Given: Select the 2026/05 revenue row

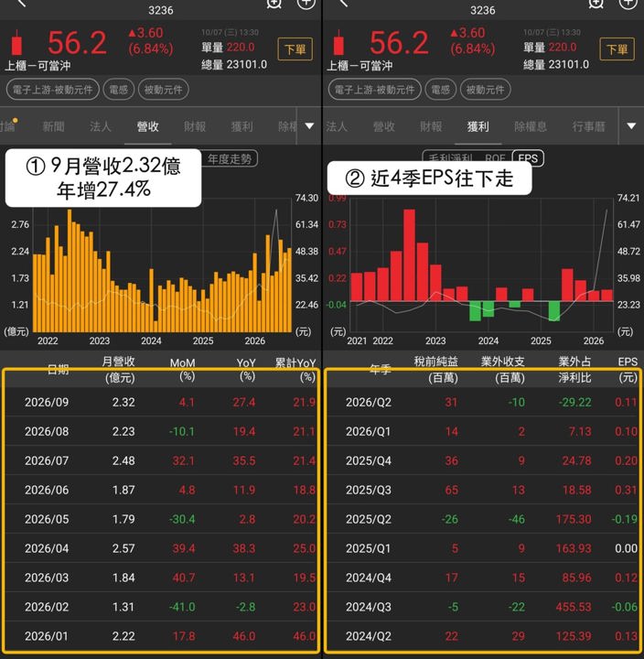Looking at the screenshot, I should (161, 519).
